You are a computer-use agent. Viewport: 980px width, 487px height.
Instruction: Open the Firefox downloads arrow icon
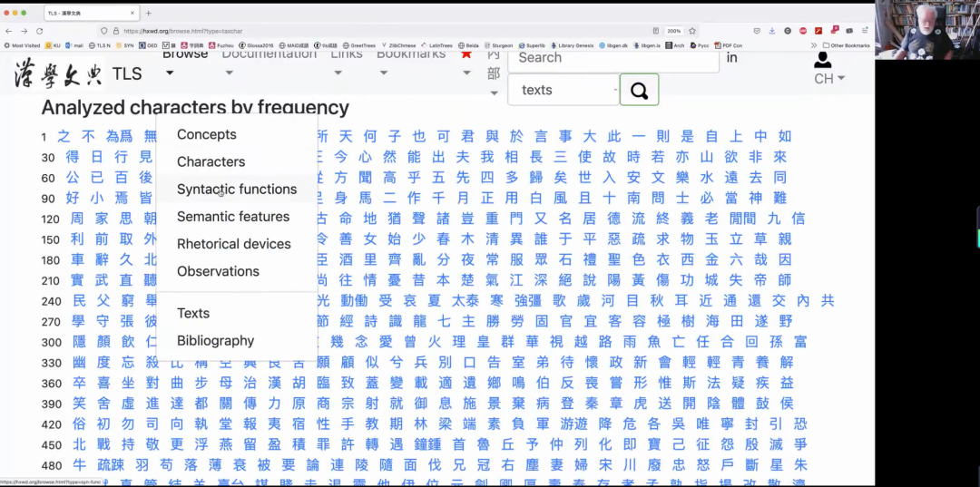(x=771, y=31)
